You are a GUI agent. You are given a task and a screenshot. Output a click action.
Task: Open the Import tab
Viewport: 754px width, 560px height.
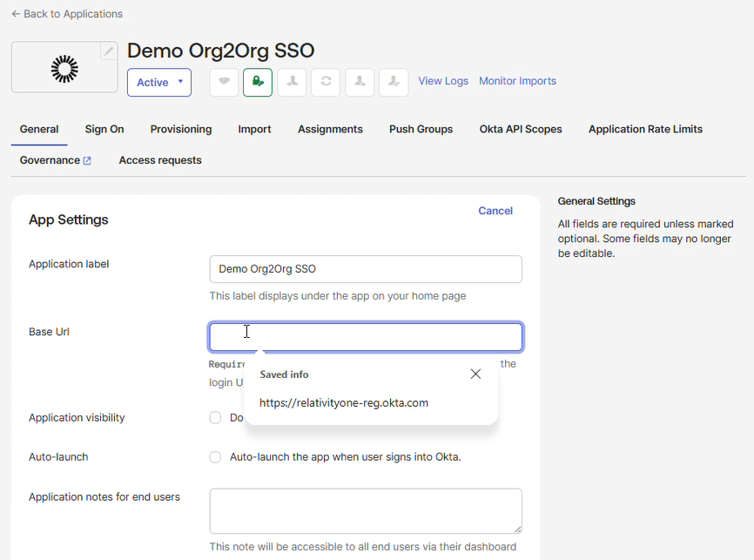click(254, 129)
